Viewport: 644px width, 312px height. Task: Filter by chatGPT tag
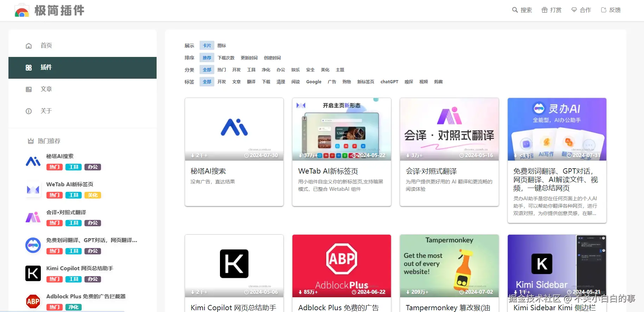point(389,82)
